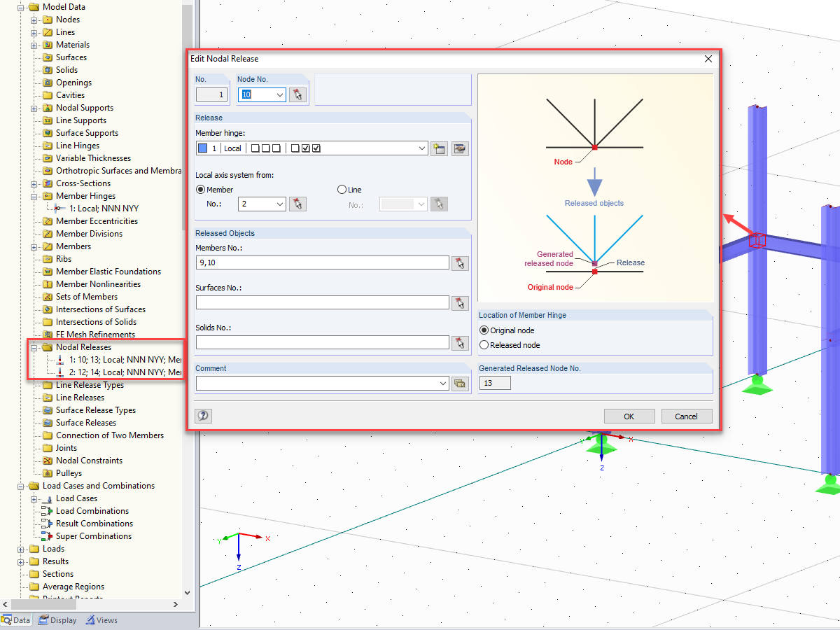Pick node graphically beside Node No.
The width and height of the screenshot is (840, 630).
(299, 94)
